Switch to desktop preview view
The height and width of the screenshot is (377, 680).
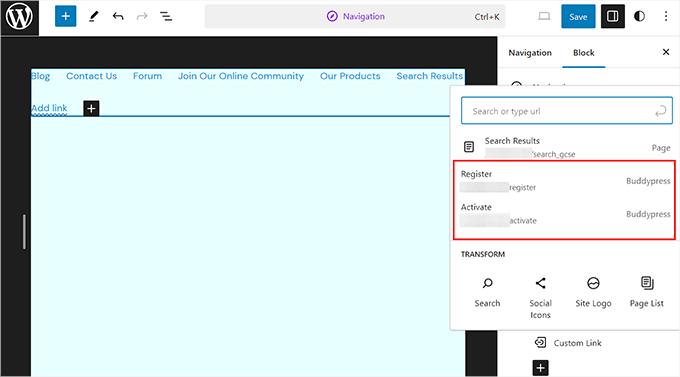tap(544, 16)
